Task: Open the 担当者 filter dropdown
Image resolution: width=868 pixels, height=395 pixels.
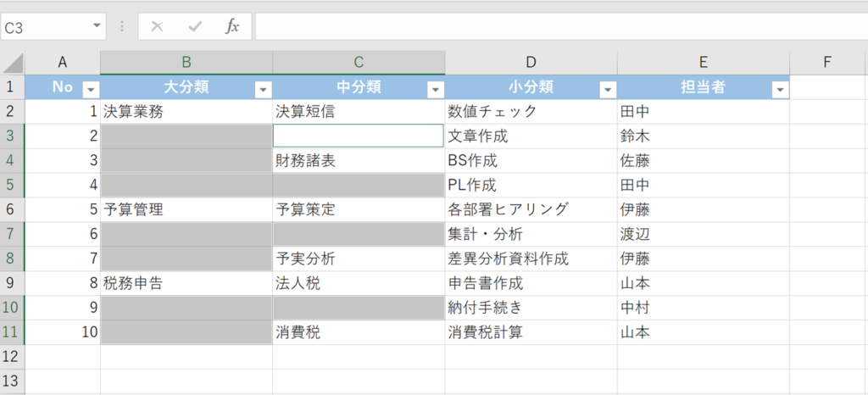Action: [780, 89]
